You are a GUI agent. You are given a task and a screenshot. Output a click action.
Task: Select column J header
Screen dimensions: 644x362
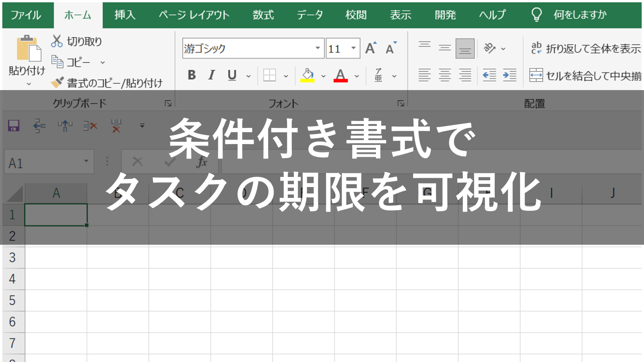pos(612,193)
